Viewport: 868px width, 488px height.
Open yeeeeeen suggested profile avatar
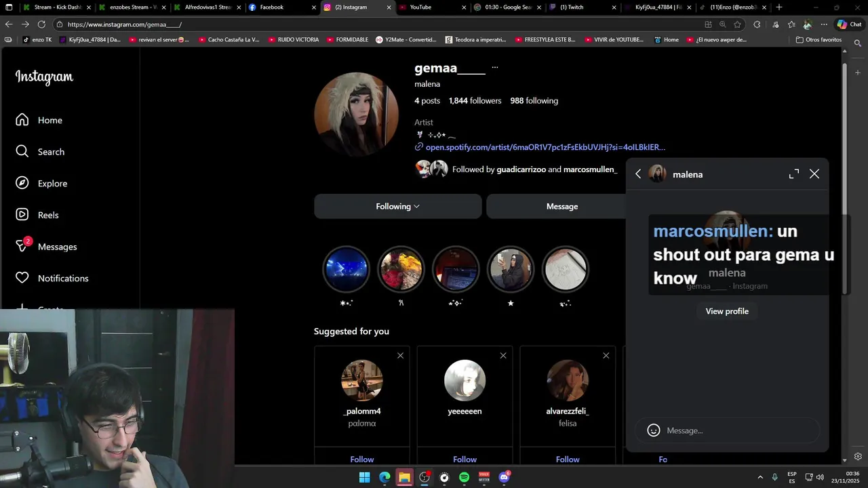(465, 380)
